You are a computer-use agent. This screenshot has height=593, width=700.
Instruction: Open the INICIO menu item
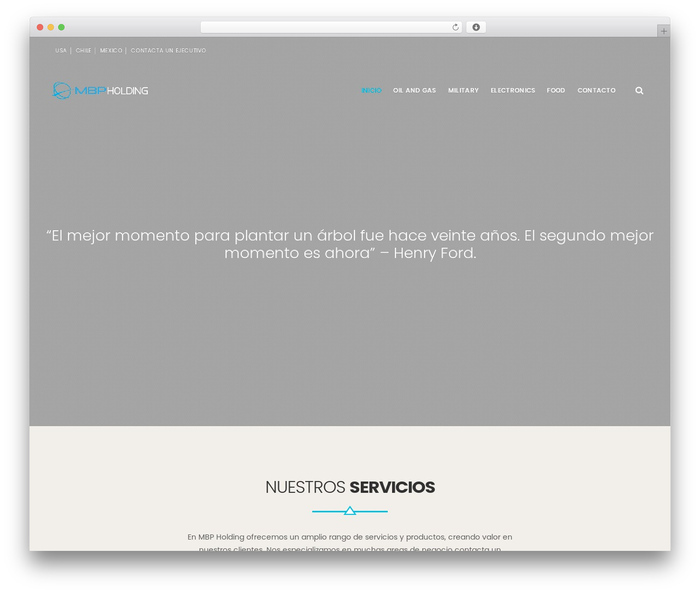pyautogui.click(x=371, y=90)
